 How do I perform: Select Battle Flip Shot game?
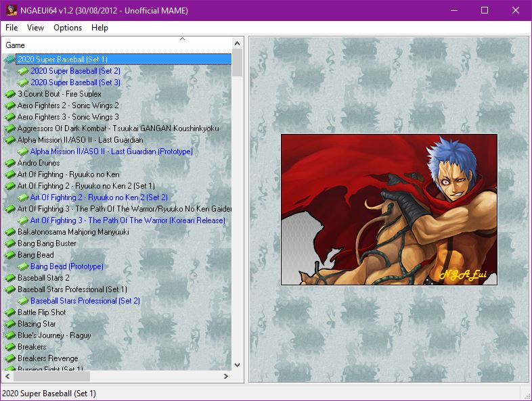42,312
